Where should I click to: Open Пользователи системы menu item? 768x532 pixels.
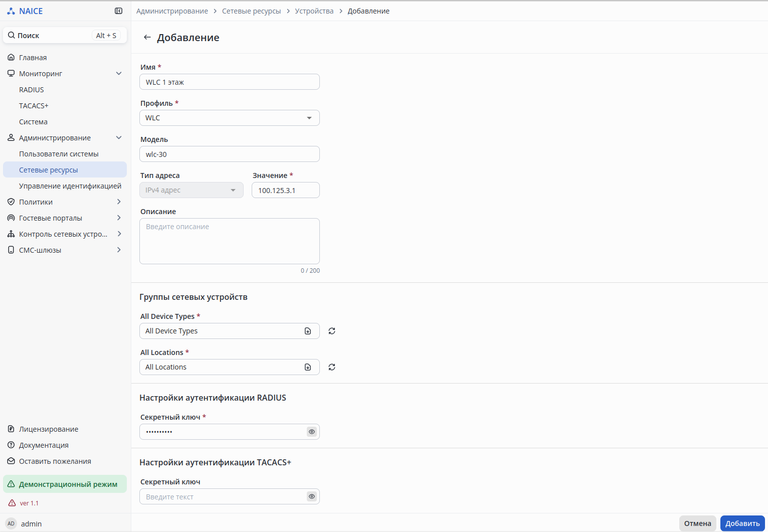tap(59, 154)
